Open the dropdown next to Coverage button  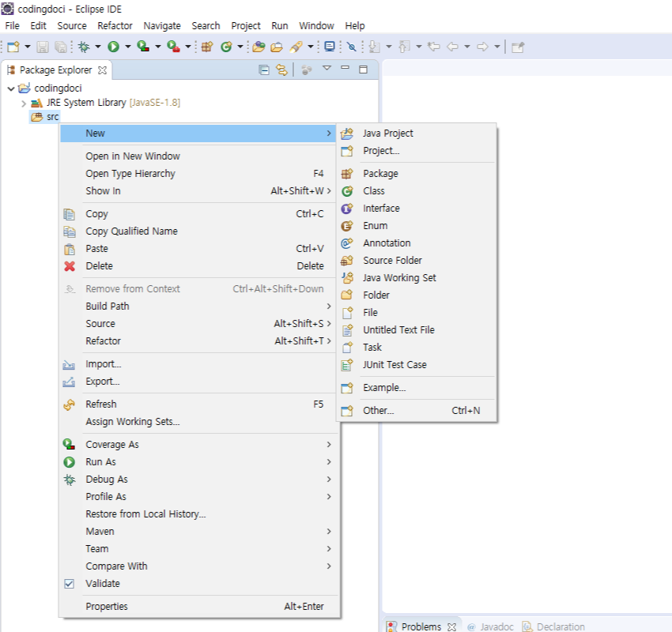pos(157,47)
